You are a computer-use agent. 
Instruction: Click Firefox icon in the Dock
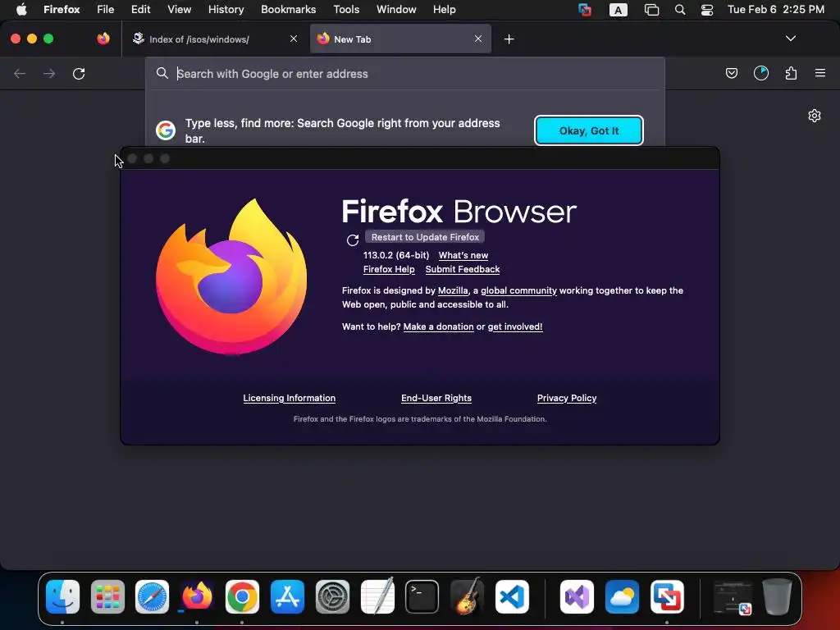pyautogui.click(x=197, y=597)
